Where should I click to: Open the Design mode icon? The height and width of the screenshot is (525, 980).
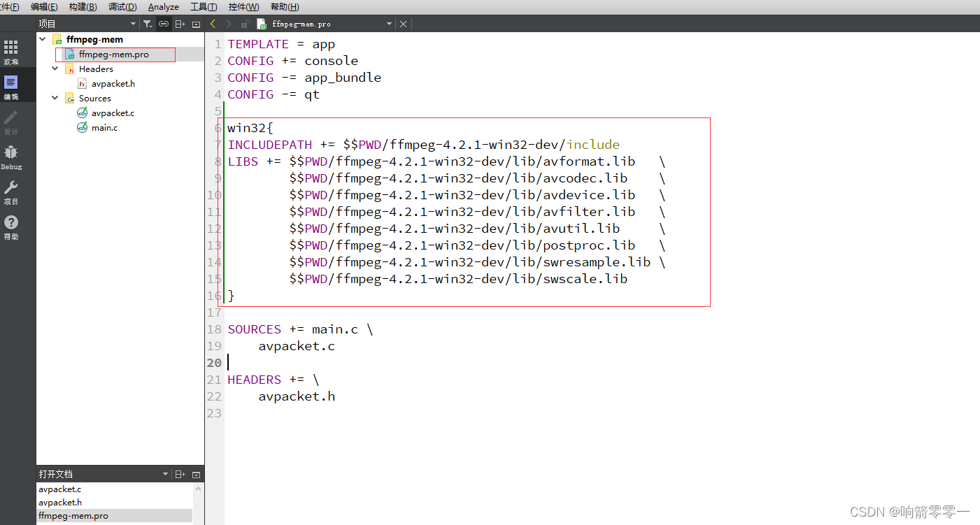10,122
